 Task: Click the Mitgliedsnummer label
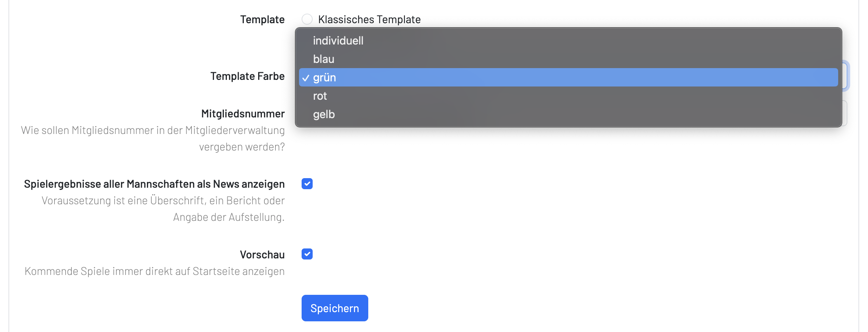click(243, 114)
